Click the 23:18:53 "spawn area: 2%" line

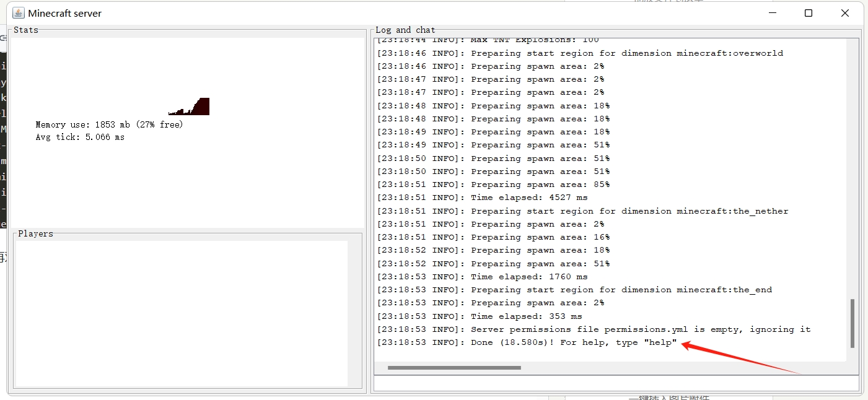point(491,303)
